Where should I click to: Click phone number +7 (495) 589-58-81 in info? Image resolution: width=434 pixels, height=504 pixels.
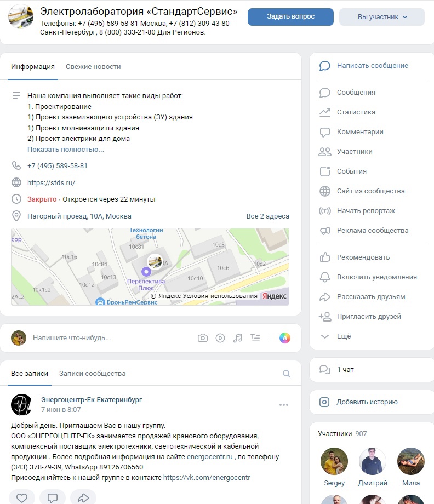coord(57,166)
